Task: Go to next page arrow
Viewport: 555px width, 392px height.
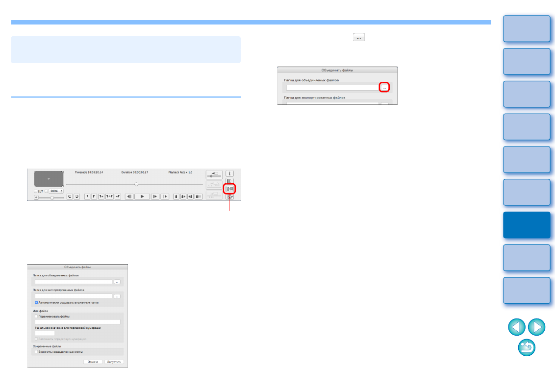Action: 536,327
